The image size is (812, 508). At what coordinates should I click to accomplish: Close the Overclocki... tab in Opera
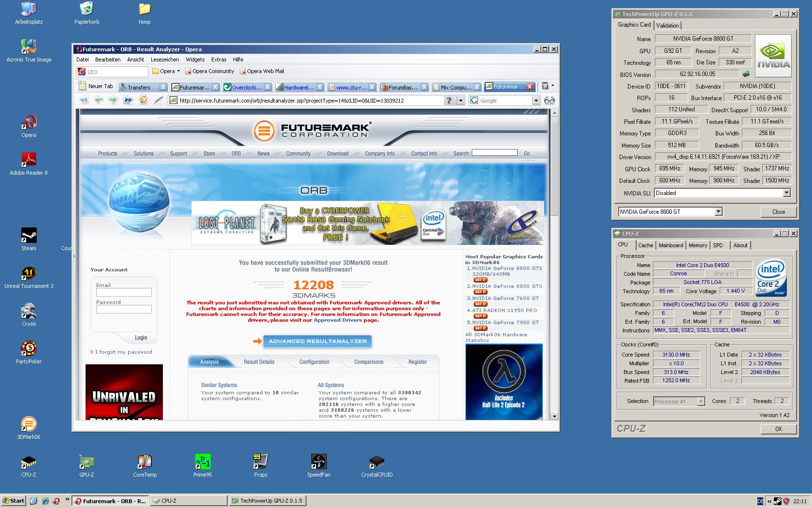click(x=267, y=87)
